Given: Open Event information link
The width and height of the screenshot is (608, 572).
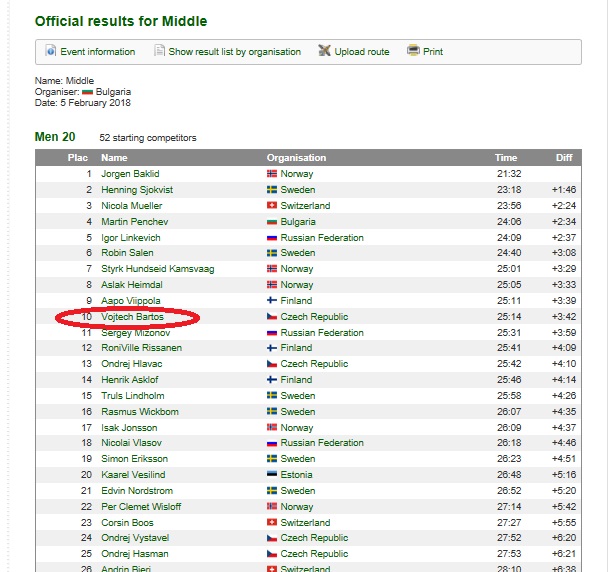Looking at the screenshot, I should pos(97,52).
